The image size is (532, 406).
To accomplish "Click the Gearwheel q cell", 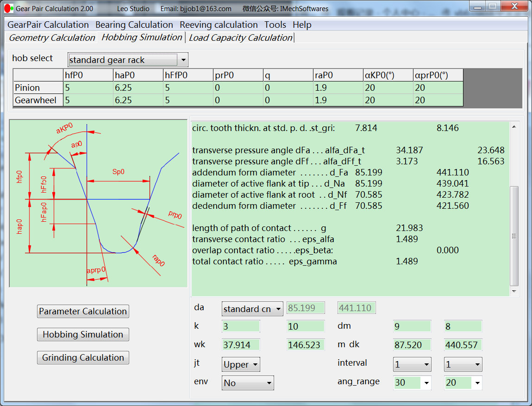I will click(x=288, y=100).
